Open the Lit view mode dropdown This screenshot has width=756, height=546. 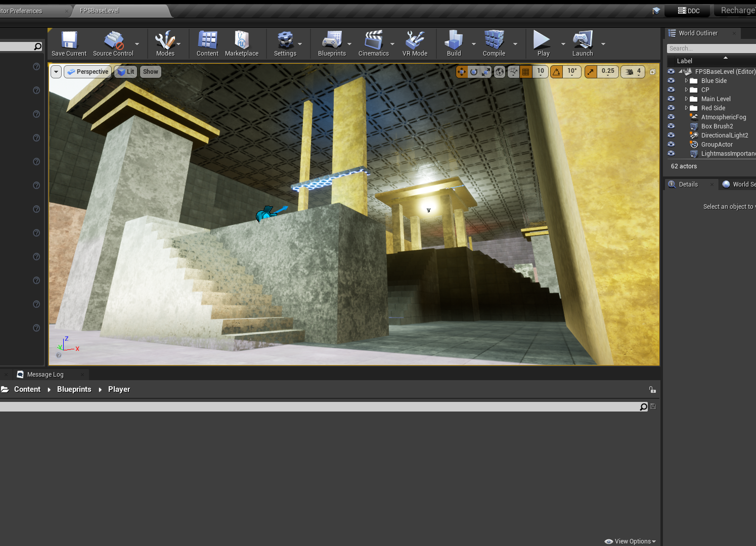click(x=125, y=72)
